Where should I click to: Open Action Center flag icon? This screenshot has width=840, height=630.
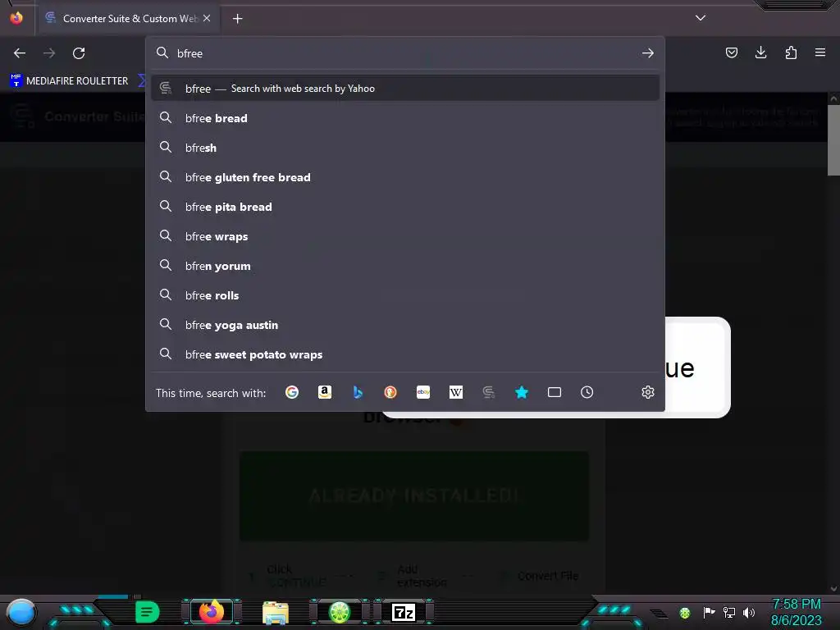pos(709,612)
